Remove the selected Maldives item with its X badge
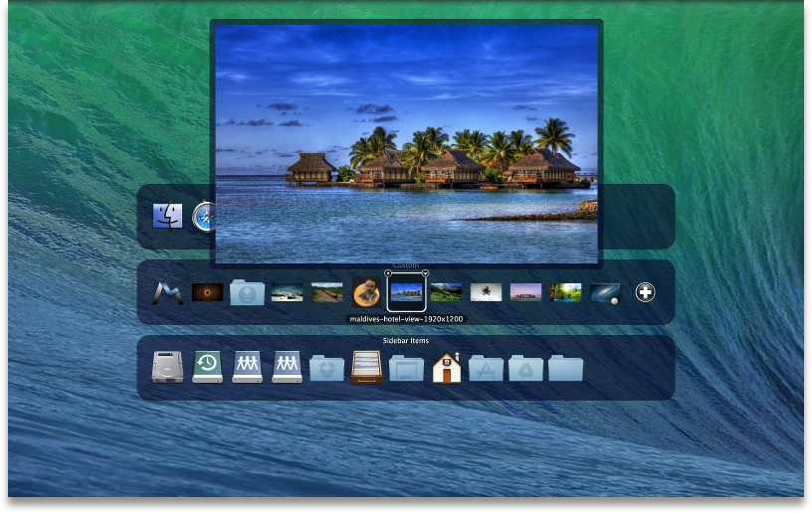Image resolution: width=812 pixels, height=513 pixels. (x=388, y=273)
